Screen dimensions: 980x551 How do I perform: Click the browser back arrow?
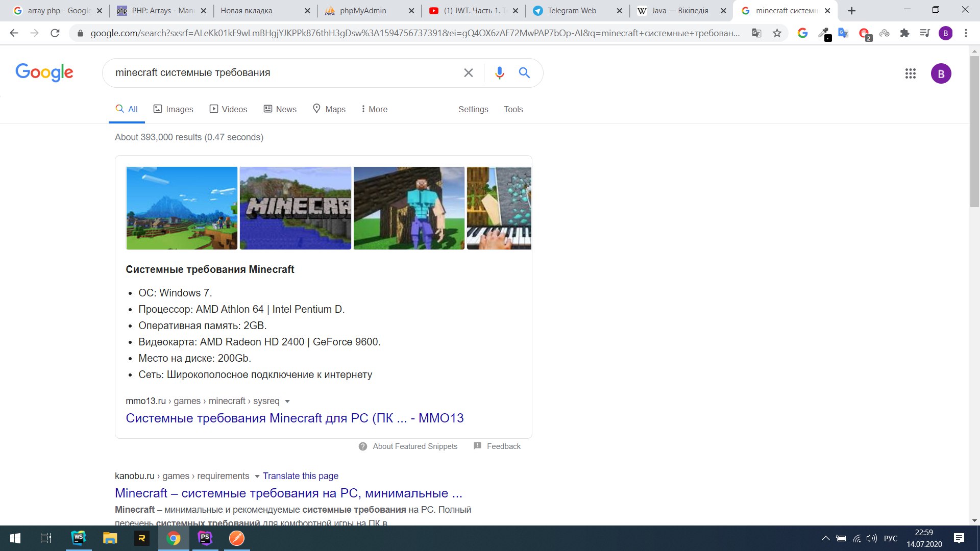click(14, 33)
